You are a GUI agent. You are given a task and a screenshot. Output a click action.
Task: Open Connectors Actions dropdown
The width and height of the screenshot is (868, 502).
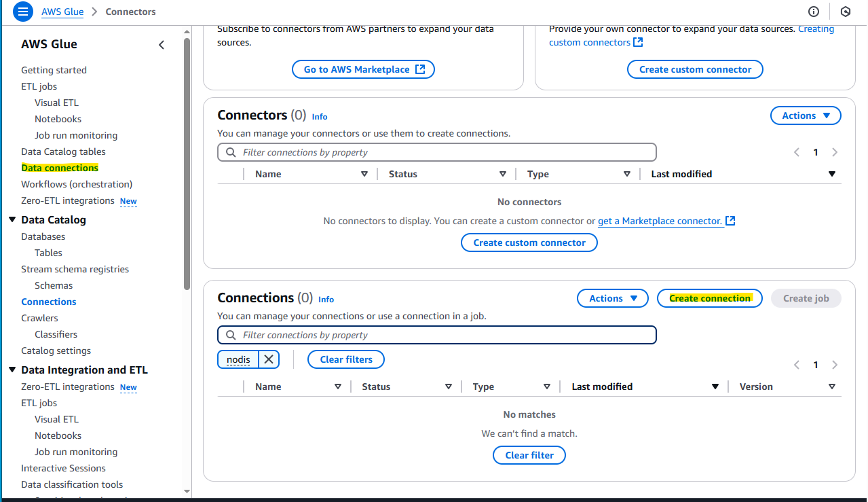coord(806,115)
